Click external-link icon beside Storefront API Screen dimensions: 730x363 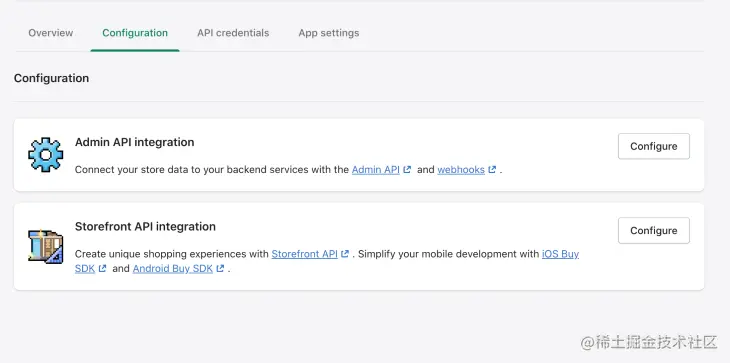click(x=345, y=254)
